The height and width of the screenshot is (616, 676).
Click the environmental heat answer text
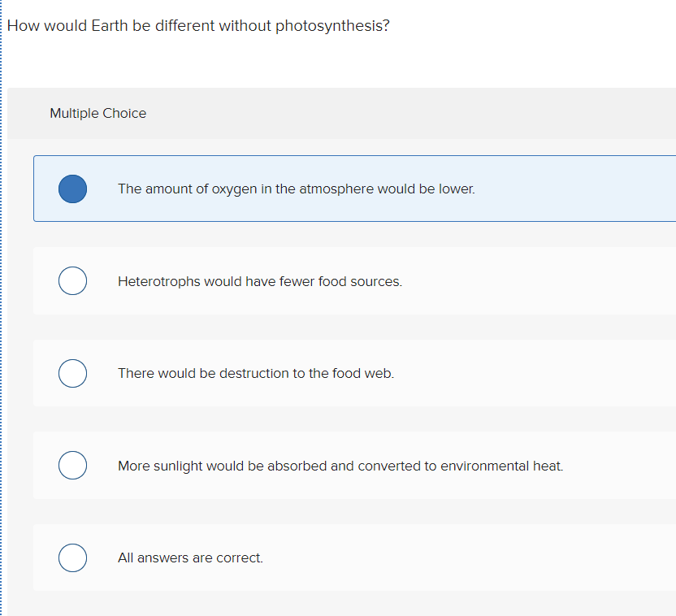click(x=340, y=465)
